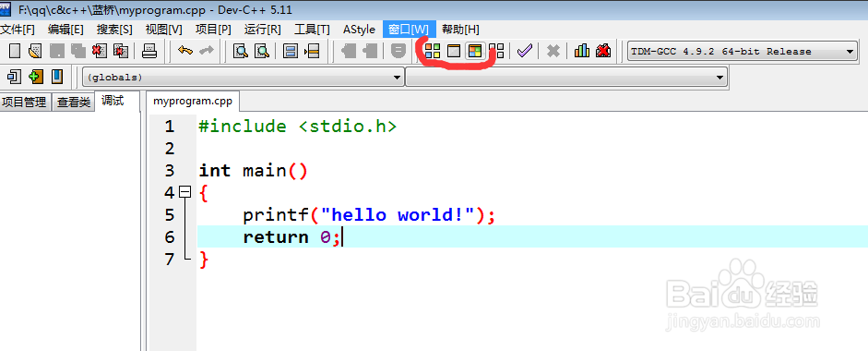Click line number 5 in the gutter
Image resolution: width=868 pixels, height=351 pixels.
pos(170,214)
